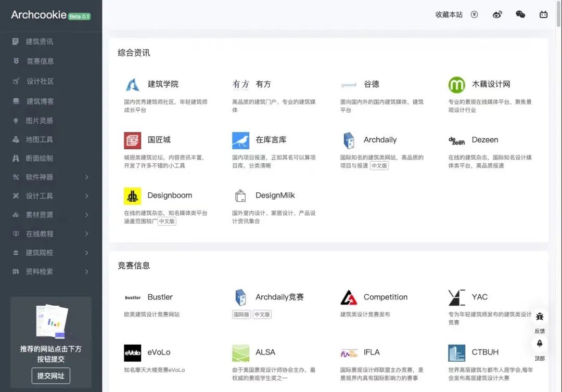Open 地图工具 from the sidebar
The height and width of the screenshot is (392, 562).
40,139
